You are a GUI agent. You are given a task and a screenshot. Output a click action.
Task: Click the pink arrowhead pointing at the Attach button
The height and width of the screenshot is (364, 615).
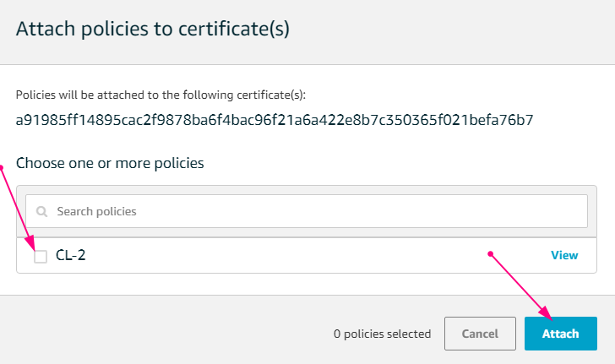[x=546, y=312]
